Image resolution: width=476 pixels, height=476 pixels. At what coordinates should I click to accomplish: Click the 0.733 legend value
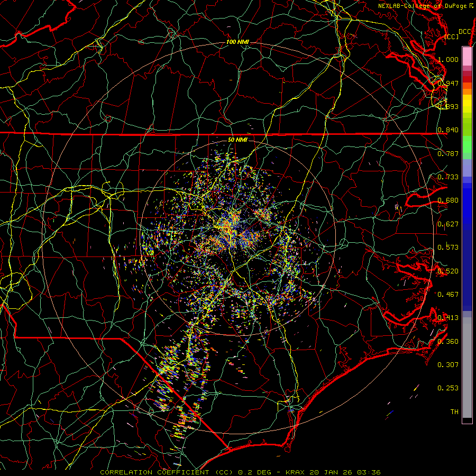tap(448, 177)
